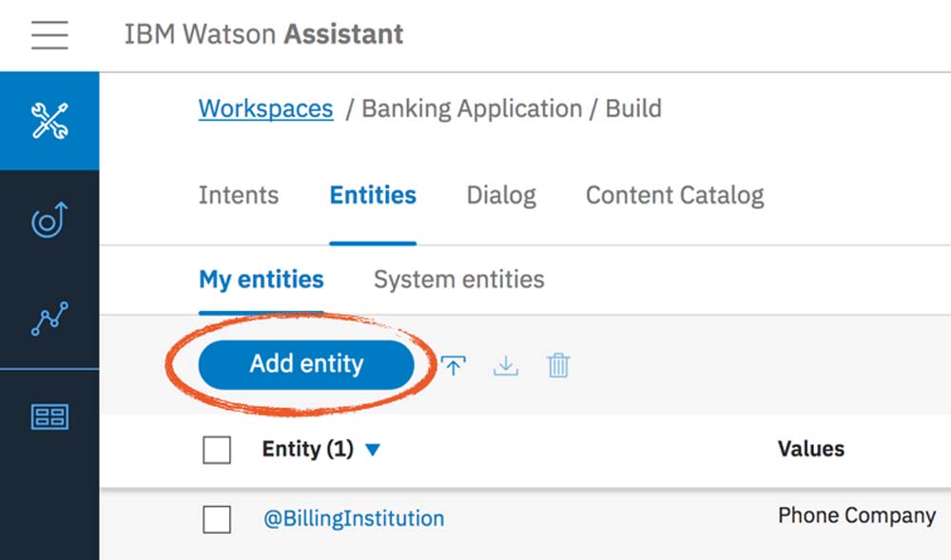Screen dimensions: 951x560
Task: Click the bottom sidebar panel icon
Action: tap(49, 416)
